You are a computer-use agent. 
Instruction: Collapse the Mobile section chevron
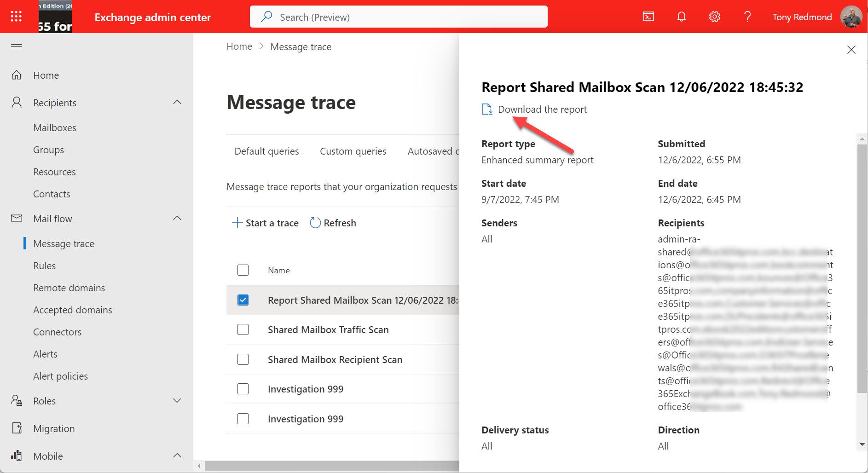[x=177, y=456]
